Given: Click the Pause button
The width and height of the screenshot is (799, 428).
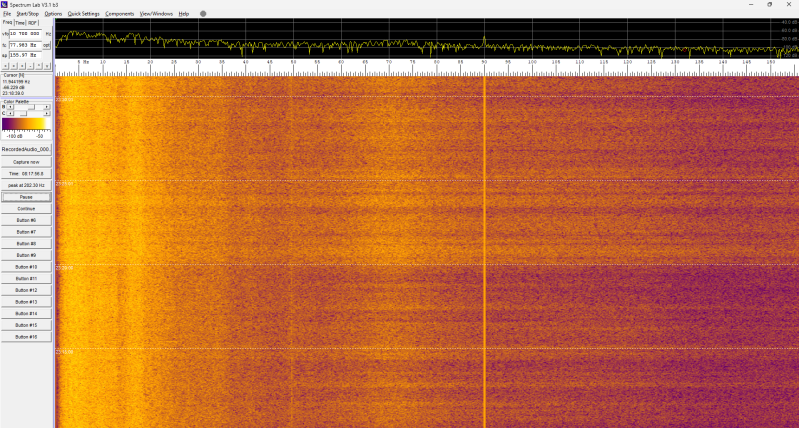Looking at the screenshot, I should click(x=26, y=197).
